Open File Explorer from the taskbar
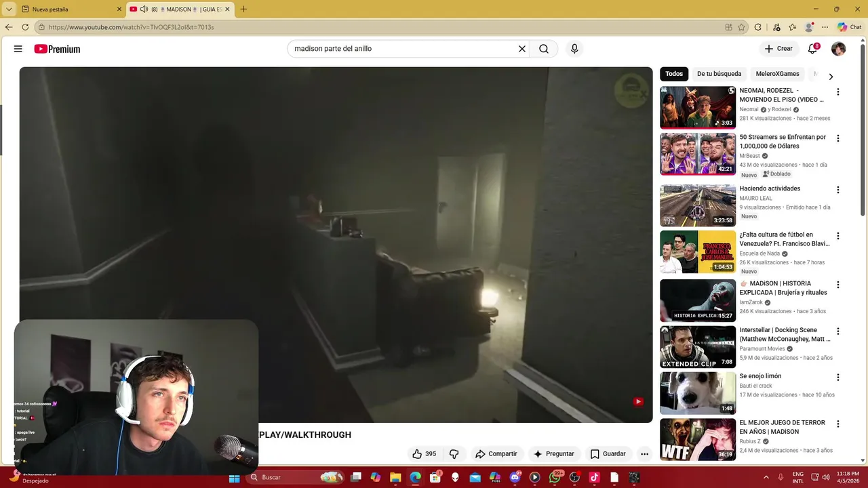 pos(395,478)
